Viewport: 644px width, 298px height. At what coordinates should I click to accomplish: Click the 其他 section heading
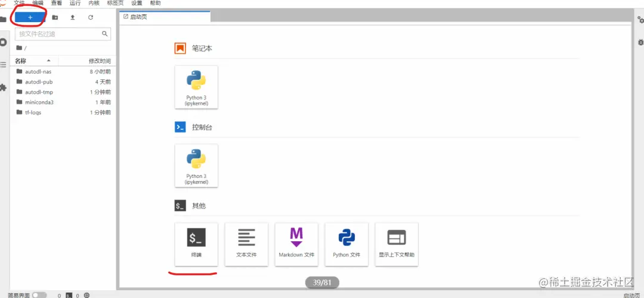pos(199,206)
